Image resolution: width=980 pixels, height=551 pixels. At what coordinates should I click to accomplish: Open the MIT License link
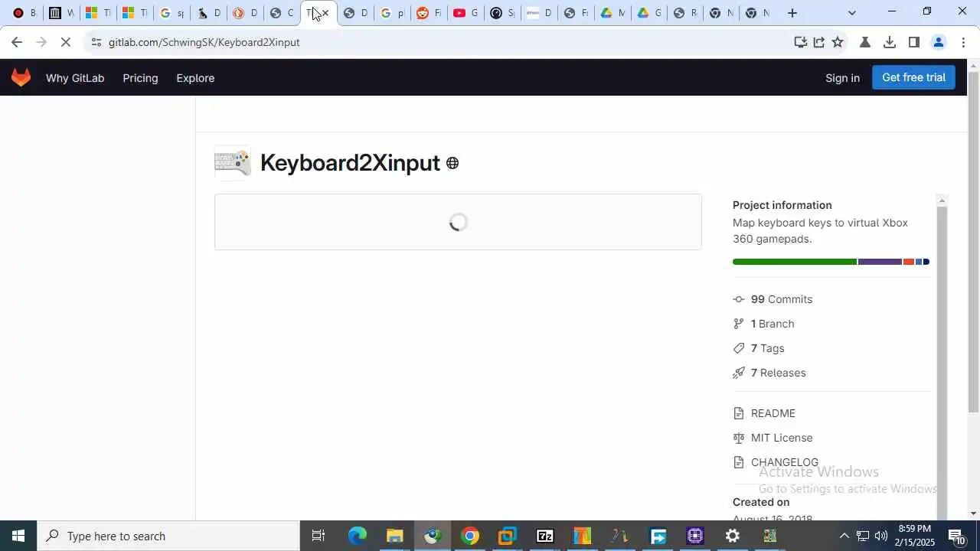[782, 438]
